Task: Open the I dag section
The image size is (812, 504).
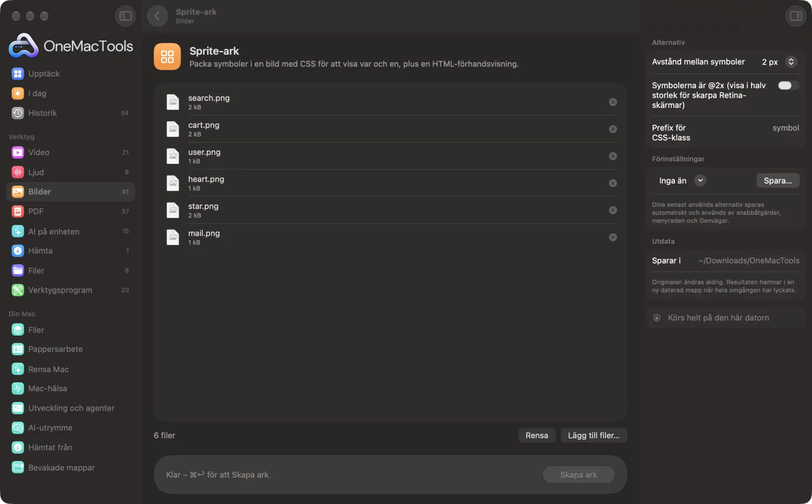Action: pyautogui.click(x=71, y=93)
